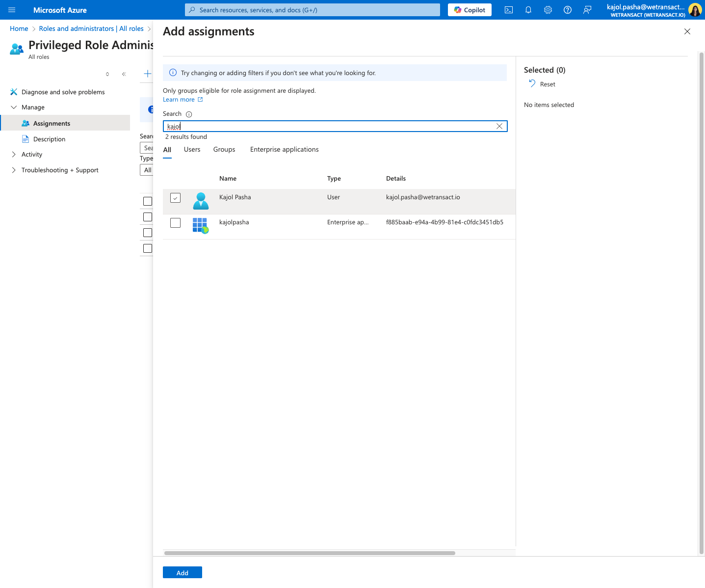
Task: Open the notifications bell
Action: 528,10
